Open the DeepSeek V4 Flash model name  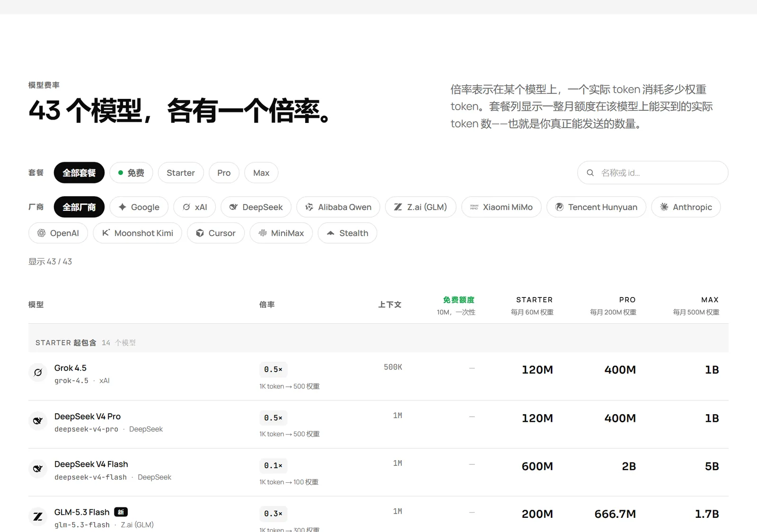click(91, 464)
